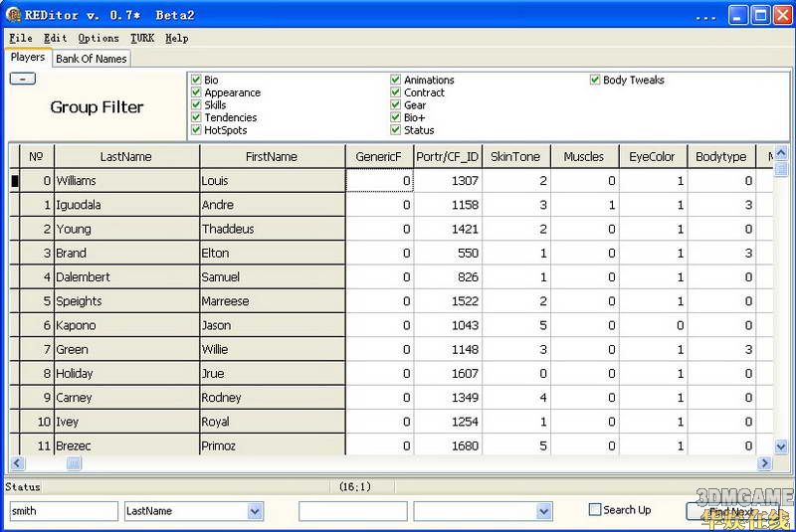Open the Options menu
This screenshot has height=532, width=796.
99,38
